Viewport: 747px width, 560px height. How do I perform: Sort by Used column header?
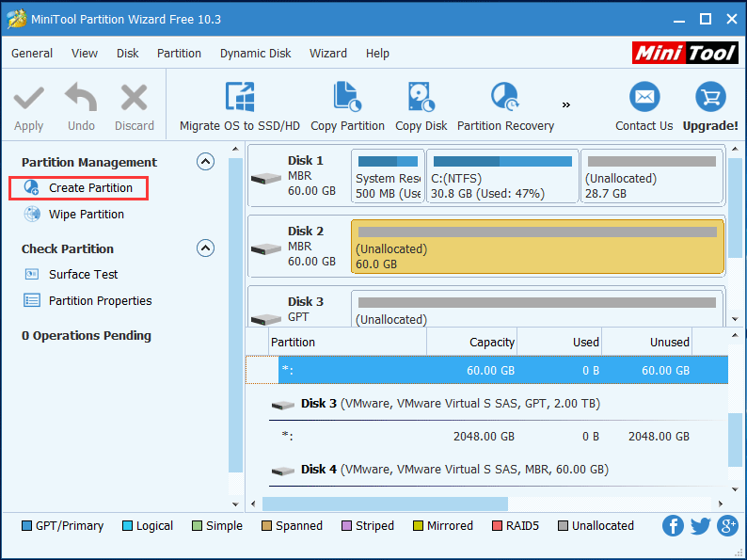(559, 343)
